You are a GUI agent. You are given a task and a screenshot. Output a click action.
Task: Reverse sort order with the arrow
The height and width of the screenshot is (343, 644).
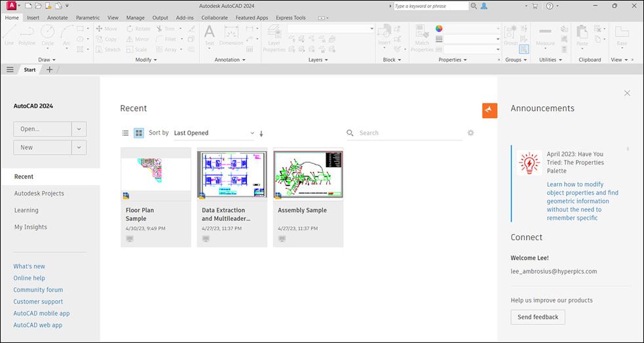[261, 133]
